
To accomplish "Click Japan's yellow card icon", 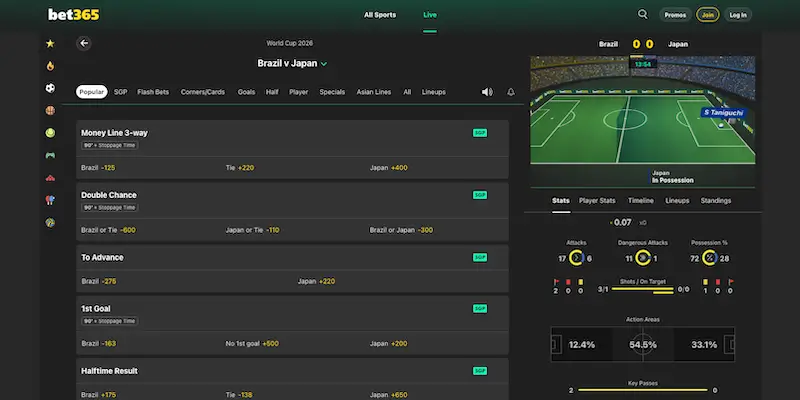I will pyautogui.click(x=705, y=282).
